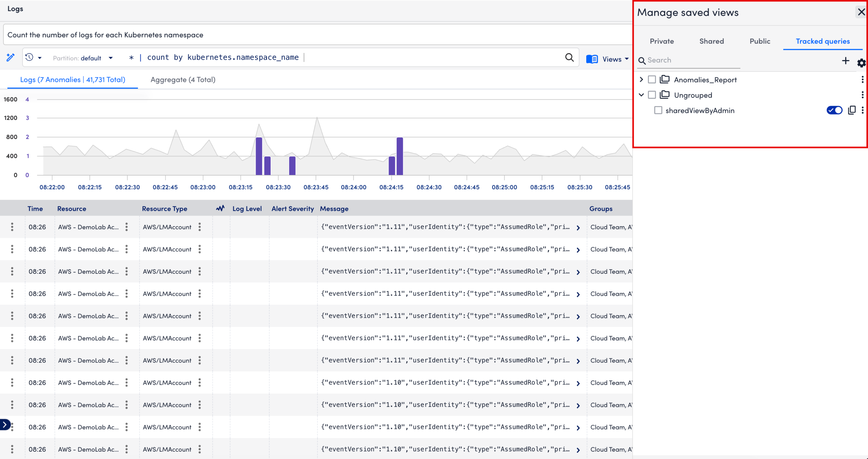Screen dimensions: 868x459
Task: Click the Anomalies_Report folder icon
Action: (665, 79)
